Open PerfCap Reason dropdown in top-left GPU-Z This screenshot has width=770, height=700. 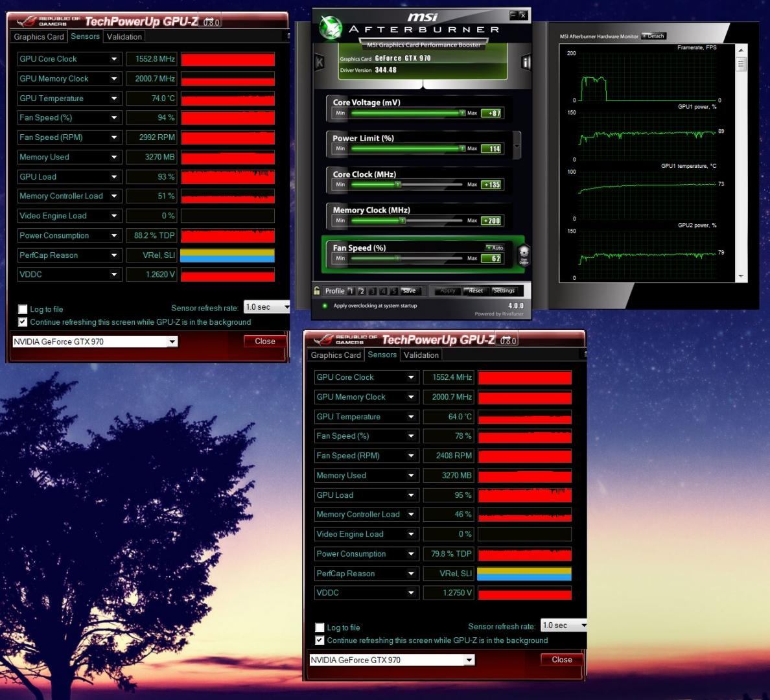click(x=114, y=255)
